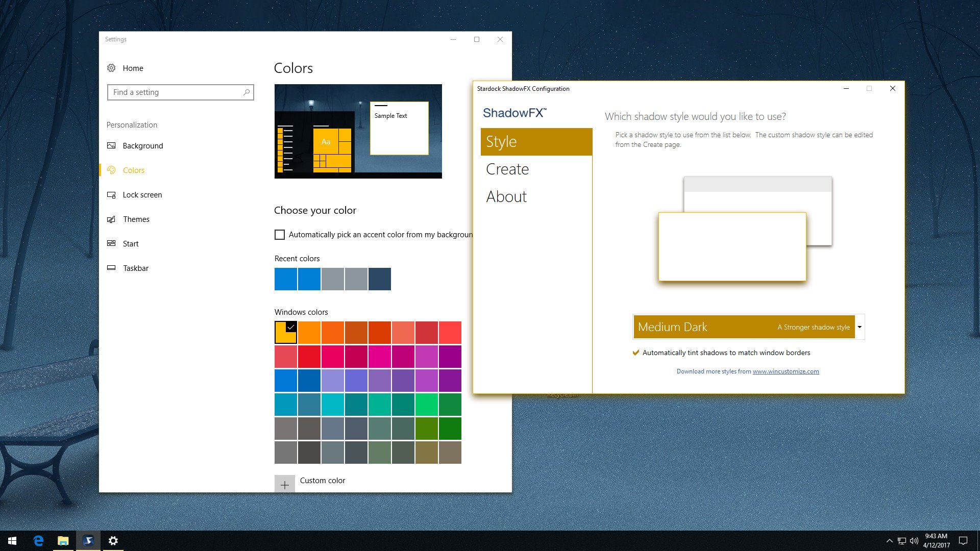Click the search magnifier icon in Find a setting
The width and height of the screenshot is (980, 551).
point(247,92)
